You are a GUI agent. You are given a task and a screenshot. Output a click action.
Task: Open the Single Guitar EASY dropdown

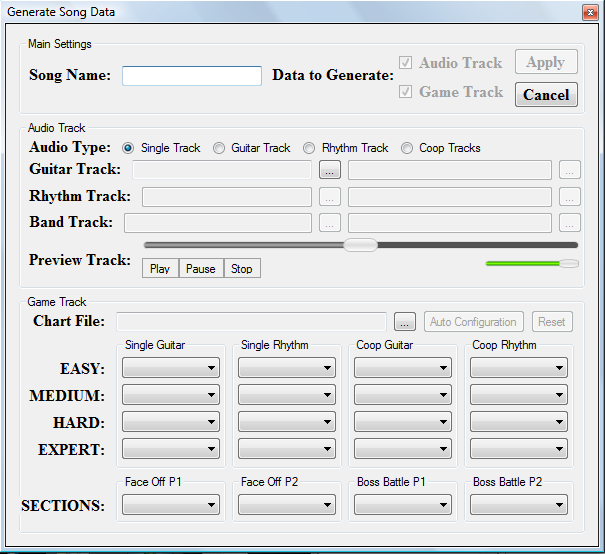(x=171, y=368)
